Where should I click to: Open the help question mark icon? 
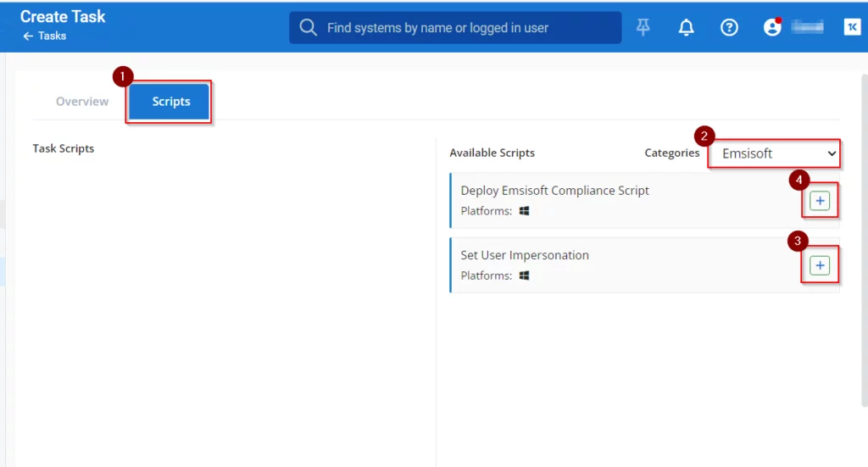click(x=729, y=28)
